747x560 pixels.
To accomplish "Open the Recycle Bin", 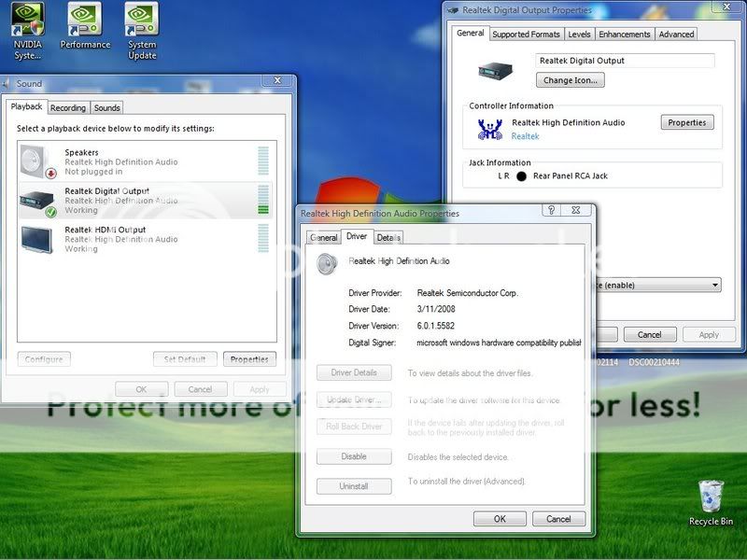I will pyautogui.click(x=711, y=497).
